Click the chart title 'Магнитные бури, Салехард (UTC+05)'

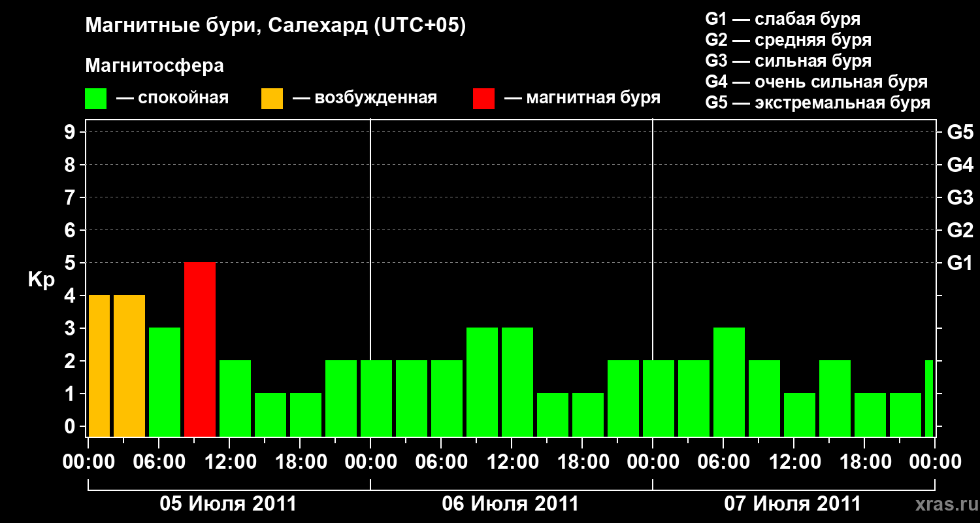click(276, 26)
